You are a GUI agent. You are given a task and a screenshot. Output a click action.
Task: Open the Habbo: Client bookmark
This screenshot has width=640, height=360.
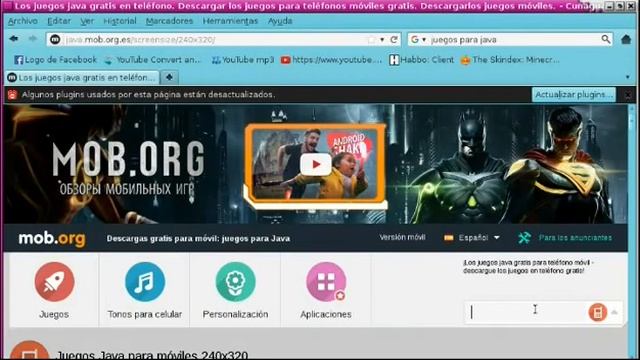[421, 60]
